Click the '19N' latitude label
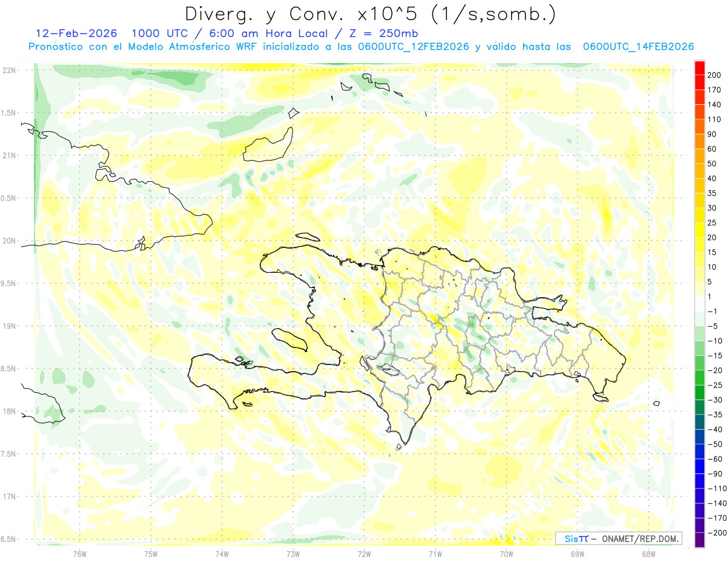 pos(9,326)
